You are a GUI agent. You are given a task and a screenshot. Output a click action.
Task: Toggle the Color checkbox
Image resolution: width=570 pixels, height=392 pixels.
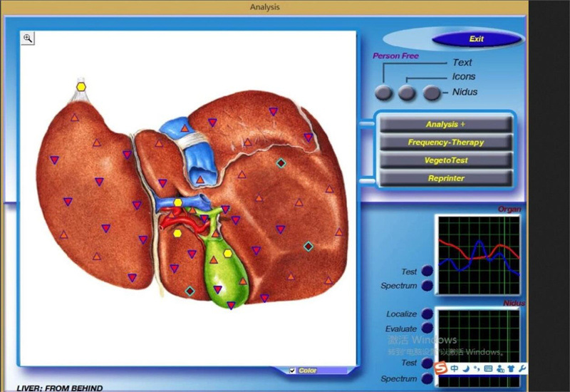293,371
